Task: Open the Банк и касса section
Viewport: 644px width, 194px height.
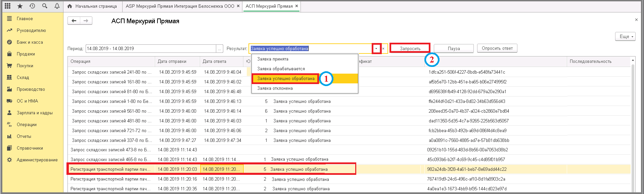Action: coord(30,42)
